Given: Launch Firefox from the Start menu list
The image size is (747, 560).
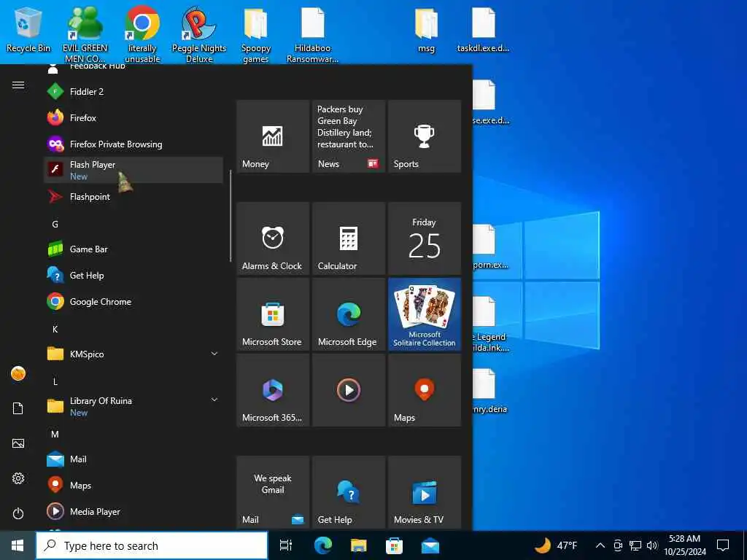Looking at the screenshot, I should (x=133, y=117).
